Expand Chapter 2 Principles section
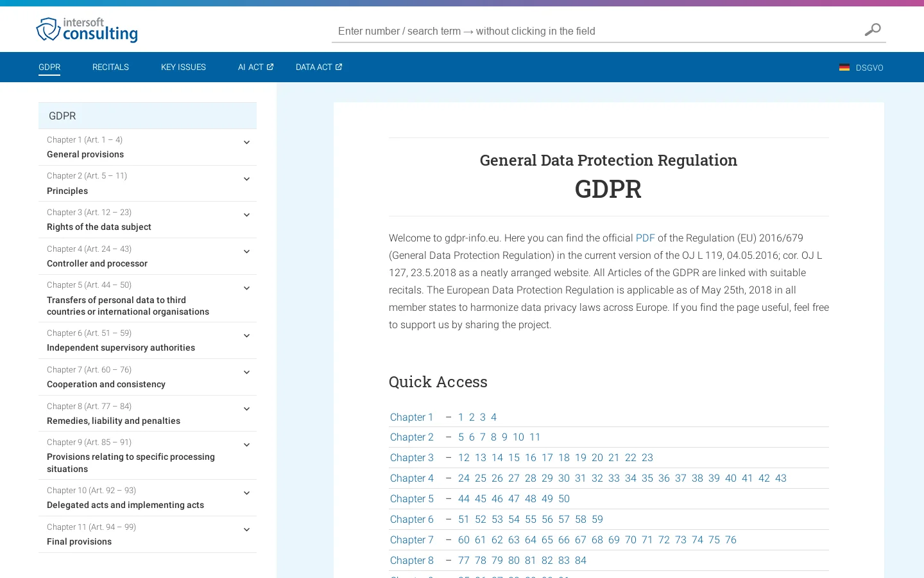924x578 pixels. pyautogui.click(x=246, y=179)
